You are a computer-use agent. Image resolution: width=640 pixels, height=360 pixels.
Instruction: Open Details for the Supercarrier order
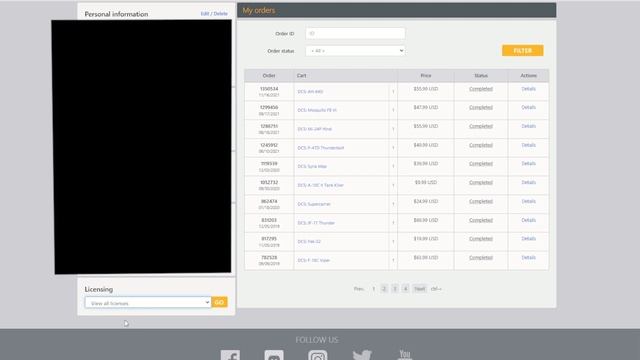(528, 201)
